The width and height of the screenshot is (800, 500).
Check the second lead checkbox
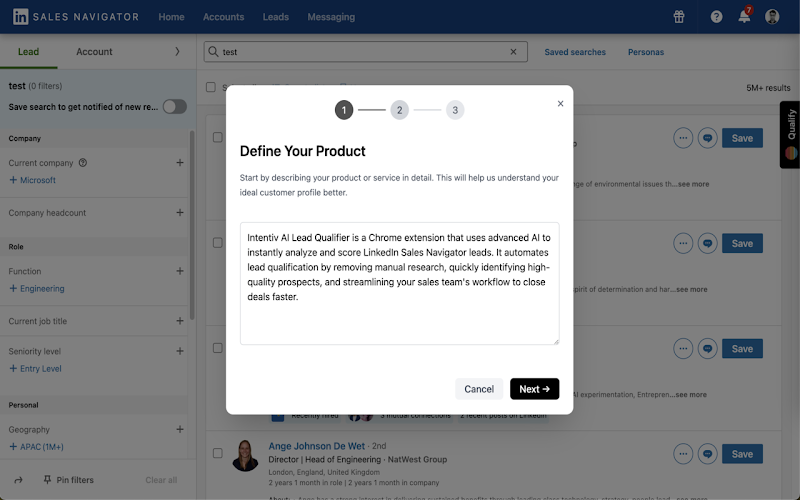click(x=218, y=242)
